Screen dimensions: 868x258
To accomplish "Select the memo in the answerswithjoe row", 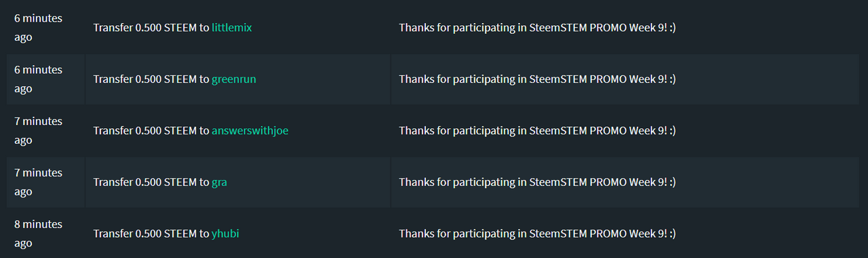I will click(x=537, y=131).
